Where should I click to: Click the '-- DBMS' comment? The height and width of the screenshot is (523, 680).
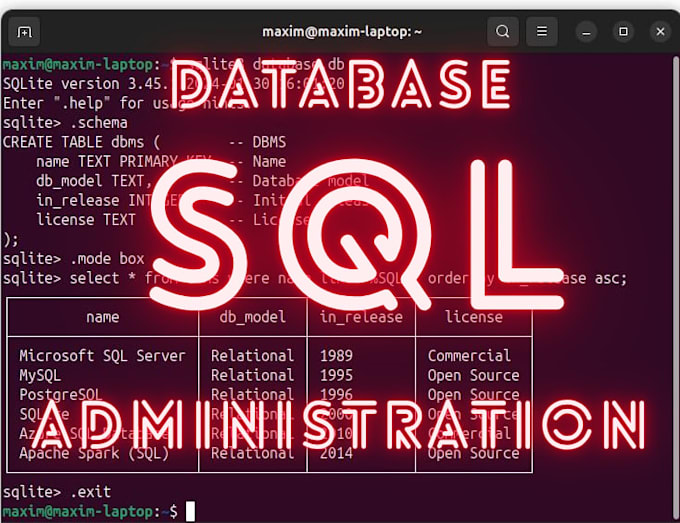(x=258, y=142)
